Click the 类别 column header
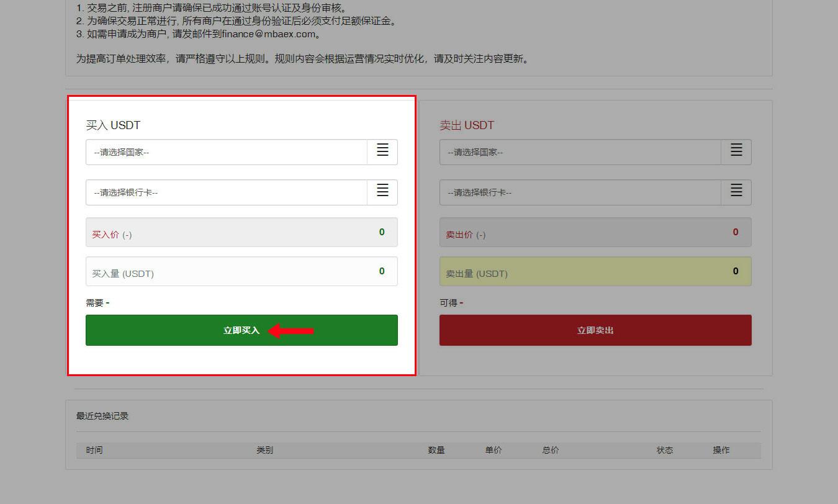838x504 pixels. point(264,450)
